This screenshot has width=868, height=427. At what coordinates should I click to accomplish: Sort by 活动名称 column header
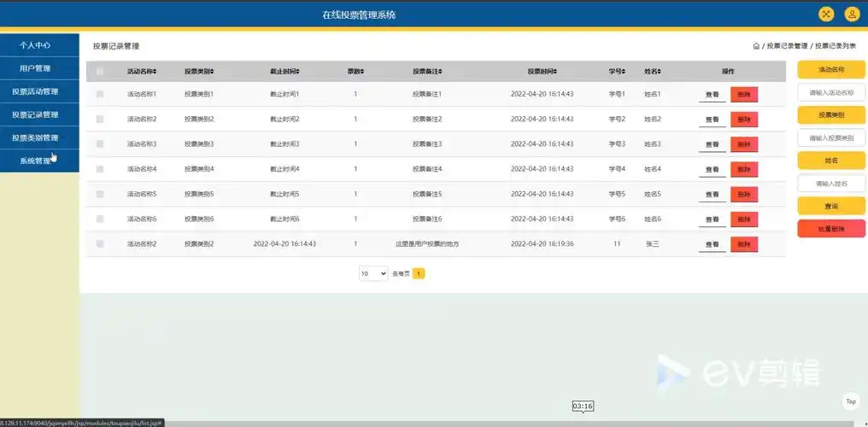142,72
